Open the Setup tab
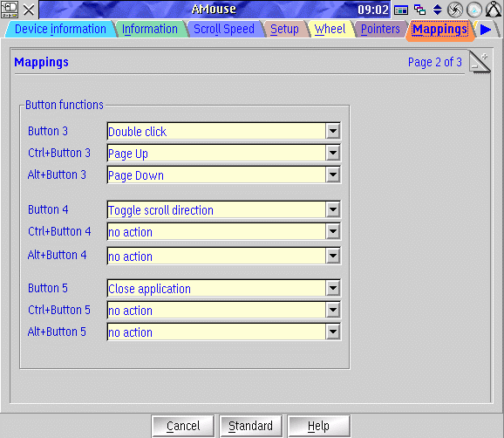 point(284,30)
